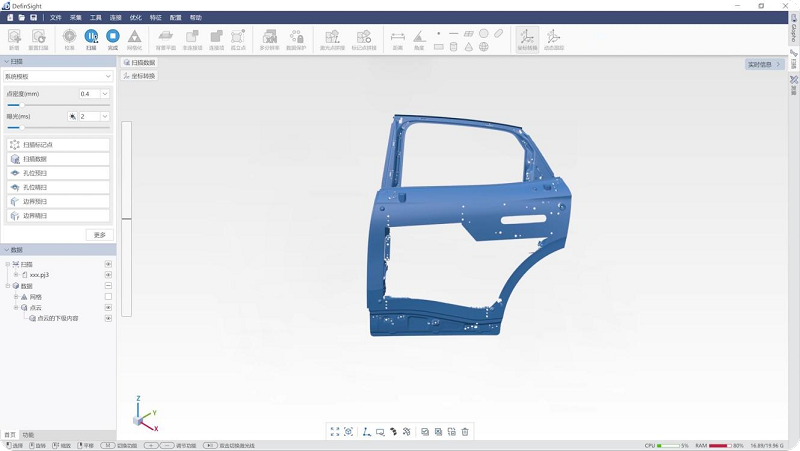This screenshot has height=451, width=800.
Task: Click the 网格化 (Mesh) triangle icon
Action: [x=134, y=38]
